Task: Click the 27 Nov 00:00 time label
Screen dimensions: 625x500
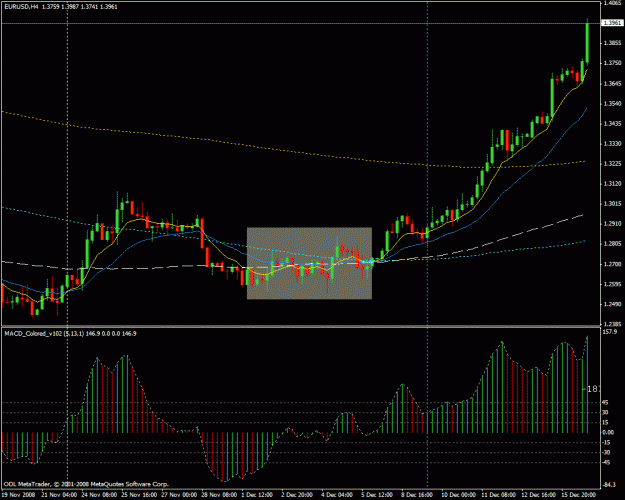Action: 179,495
